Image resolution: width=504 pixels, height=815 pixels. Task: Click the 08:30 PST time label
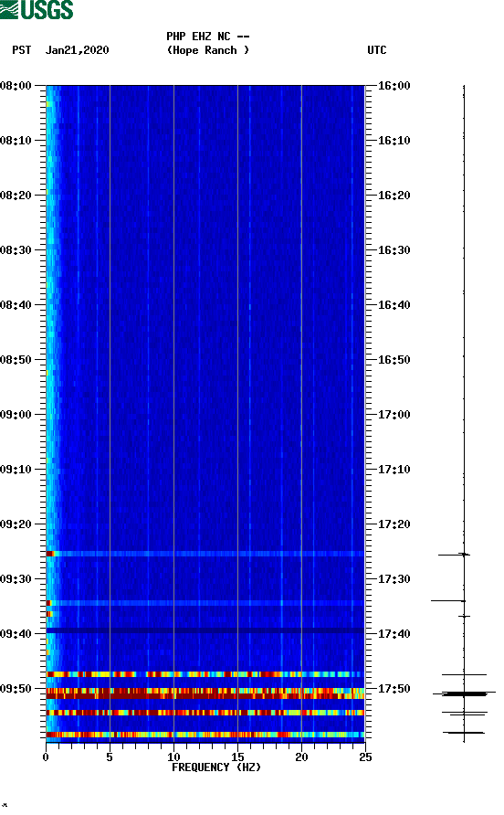click(x=16, y=250)
